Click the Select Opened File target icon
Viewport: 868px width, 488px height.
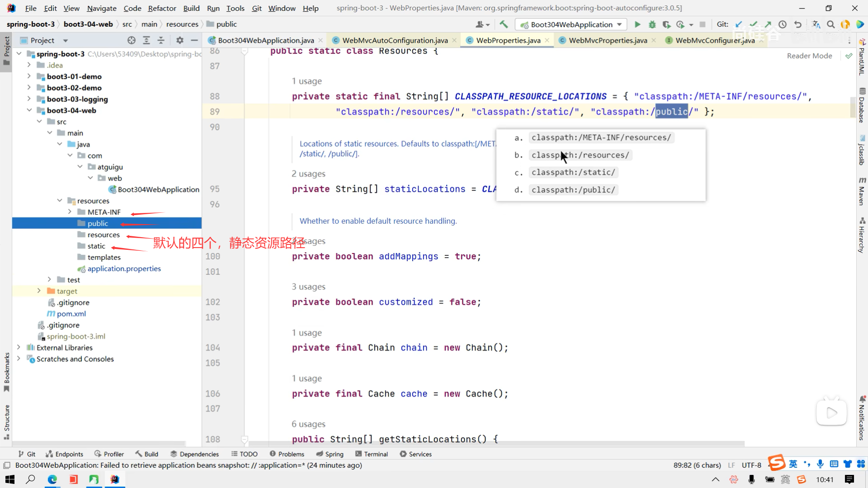pyautogui.click(x=132, y=40)
